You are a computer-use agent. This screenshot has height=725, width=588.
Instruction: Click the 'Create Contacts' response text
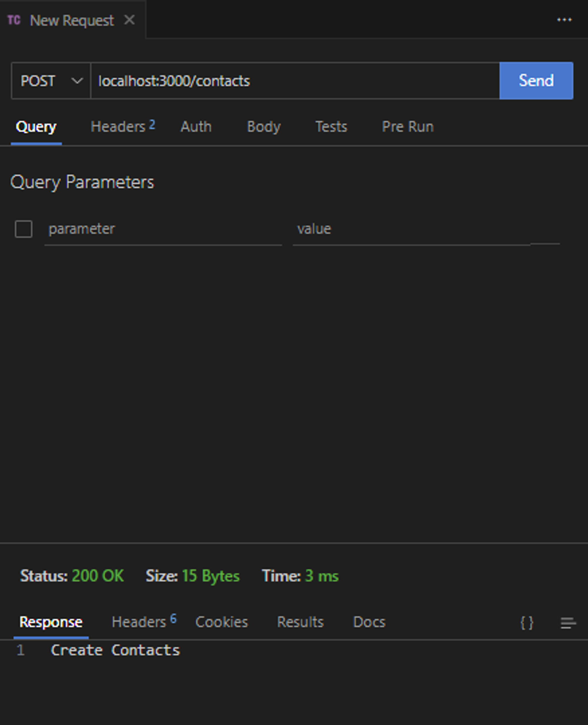(115, 650)
